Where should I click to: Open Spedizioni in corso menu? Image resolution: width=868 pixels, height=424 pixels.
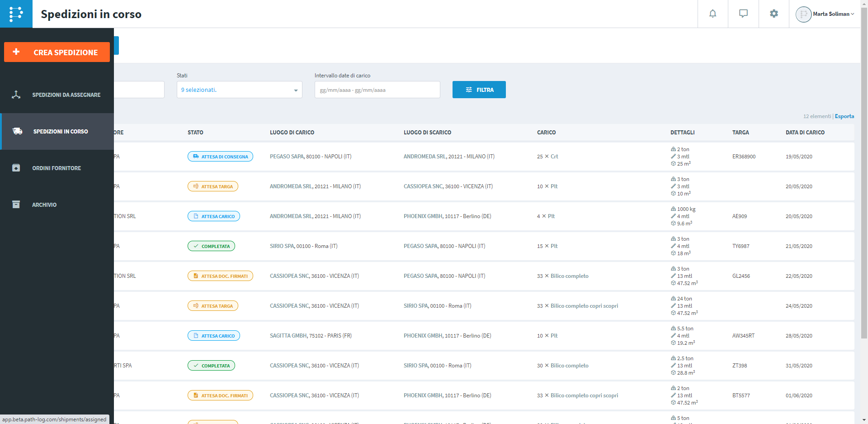pyautogui.click(x=57, y=131)
